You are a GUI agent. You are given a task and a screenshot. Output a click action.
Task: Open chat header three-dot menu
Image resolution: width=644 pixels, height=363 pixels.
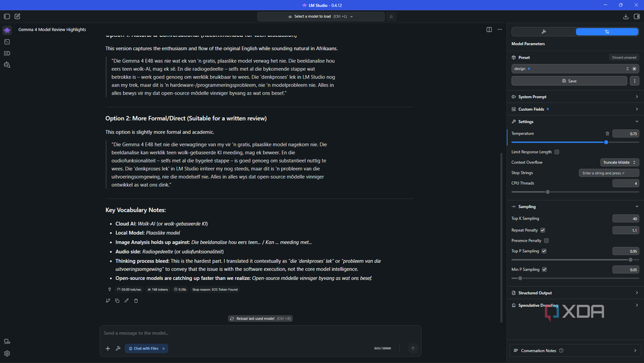pyautogui.click(x=500, y=30)
